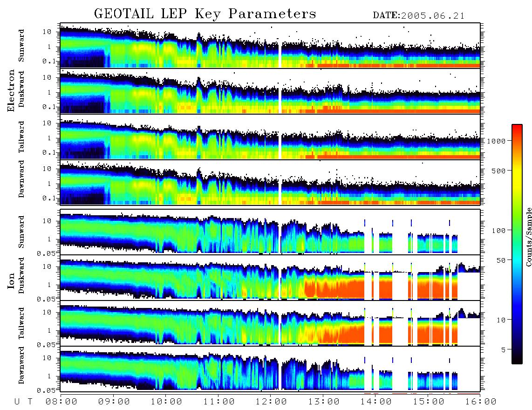Image resolution: width=532 pixels, height=410 pixels.
Task: Select the Ion "Dawnward" axis label
Action: [x=21, y=365]
